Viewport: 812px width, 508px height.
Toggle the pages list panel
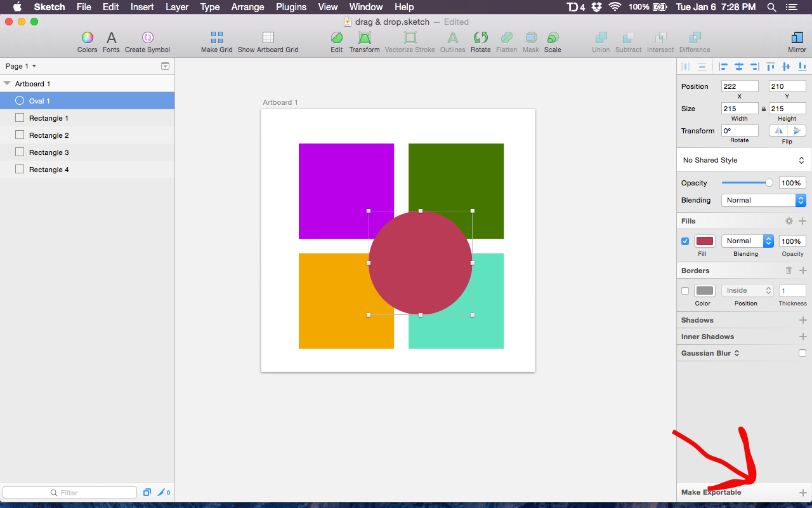coord(165,66)
